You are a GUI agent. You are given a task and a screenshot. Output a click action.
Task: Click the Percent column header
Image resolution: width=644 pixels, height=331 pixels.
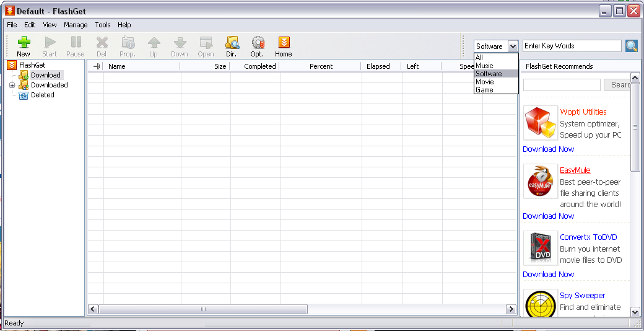pos(320,66)
